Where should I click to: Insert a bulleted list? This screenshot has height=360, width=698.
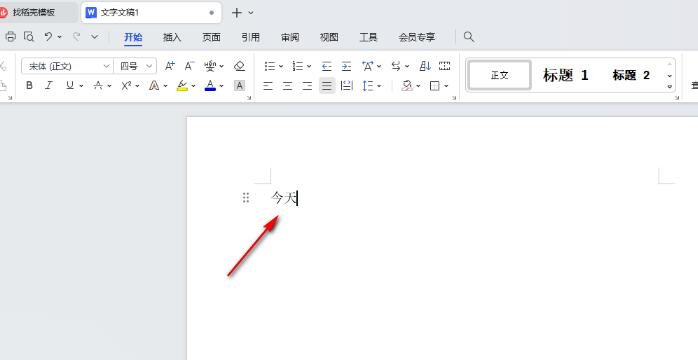click(x=270, y=66)
